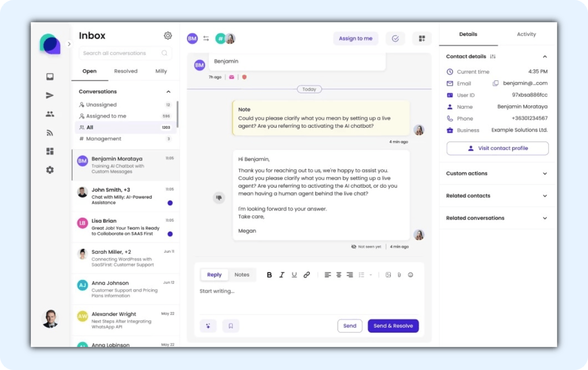Toggle italic formatting in reply editor
588x370 pixels.
tap(281, 275)
